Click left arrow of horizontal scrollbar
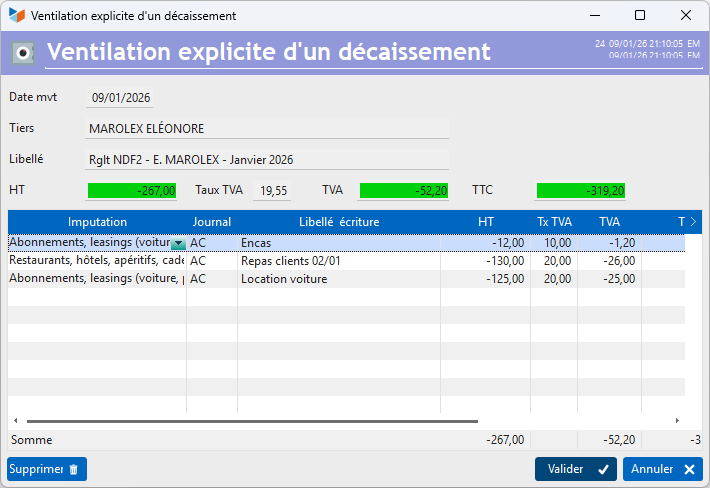Image resolution: width=710 pixels, height=488 pixels. (15, 421)
